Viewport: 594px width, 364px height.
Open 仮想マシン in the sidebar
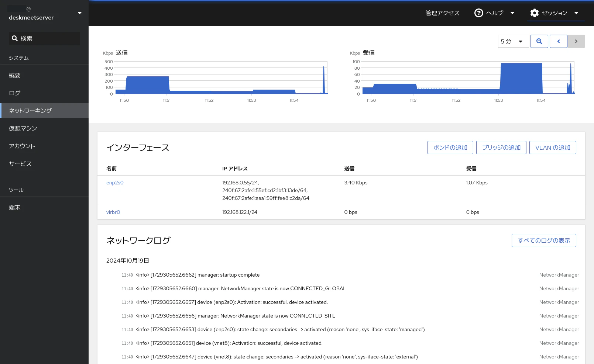44,128
